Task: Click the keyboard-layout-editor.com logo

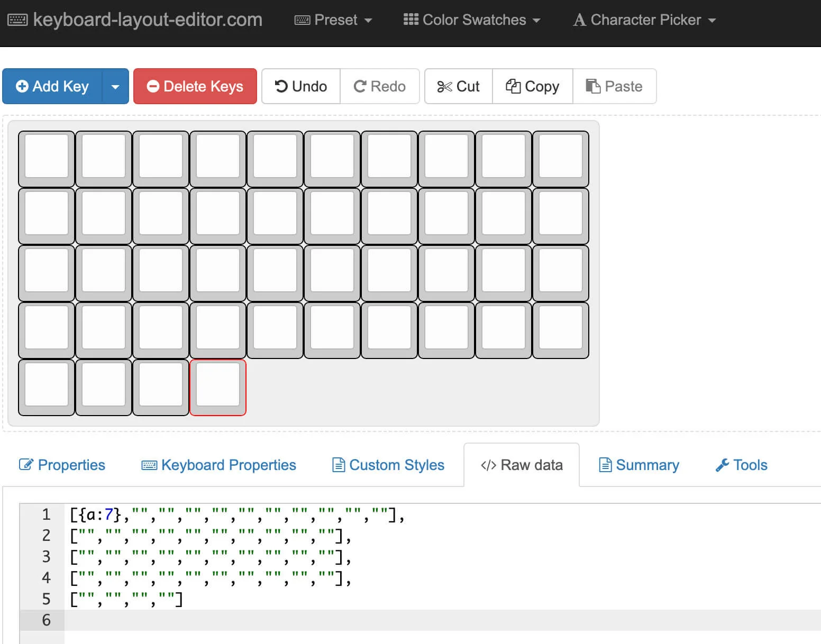Action: (135, 20)
